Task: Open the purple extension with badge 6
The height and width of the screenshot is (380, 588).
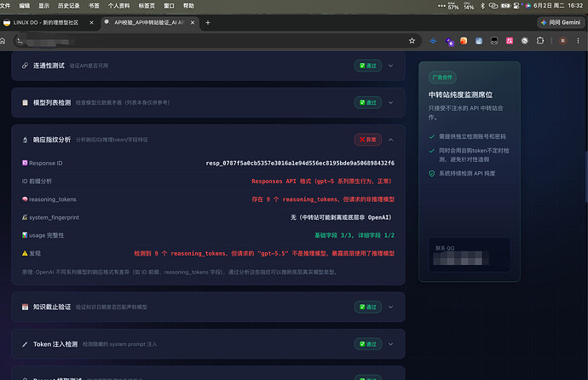Action: click(449, 41)
